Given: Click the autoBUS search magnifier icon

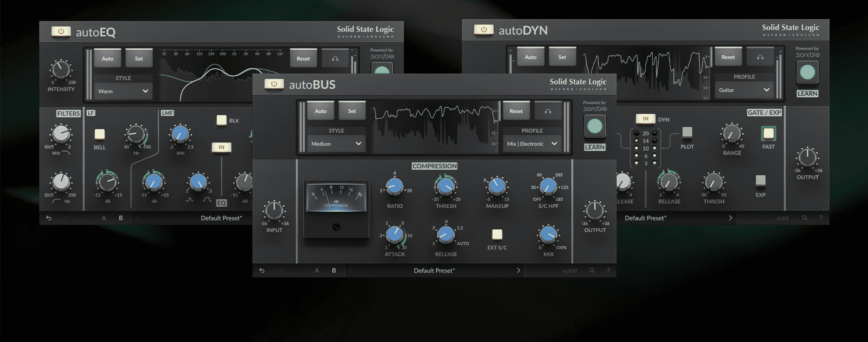Looking at the screenshot, I should tap(592, 270).
